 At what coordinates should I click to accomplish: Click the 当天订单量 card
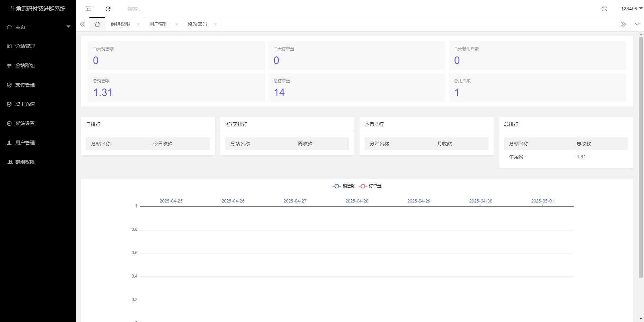pyautogui.click(x=357, y=55)
